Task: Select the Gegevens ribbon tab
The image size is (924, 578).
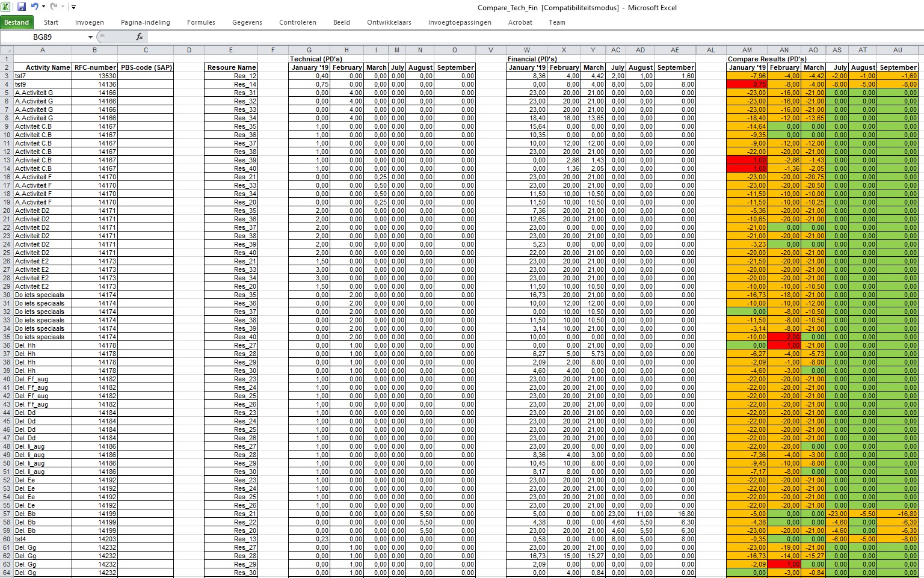Action: (247, 22)
